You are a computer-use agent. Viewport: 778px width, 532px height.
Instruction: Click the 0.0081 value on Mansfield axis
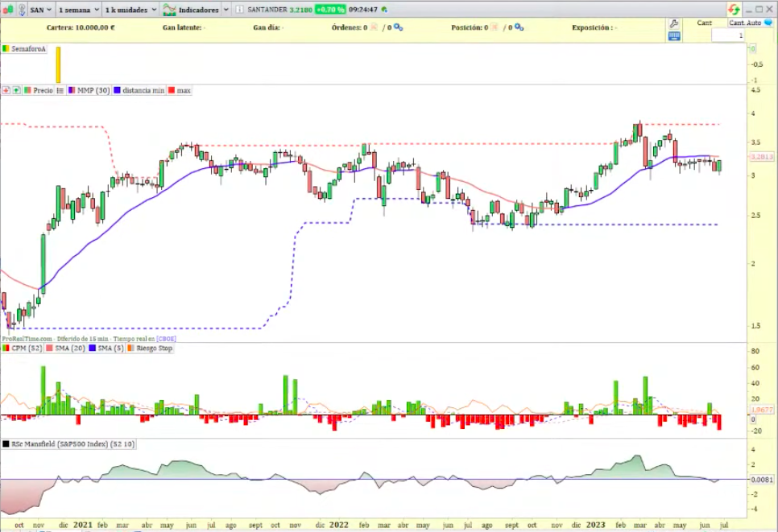[762, 480]
